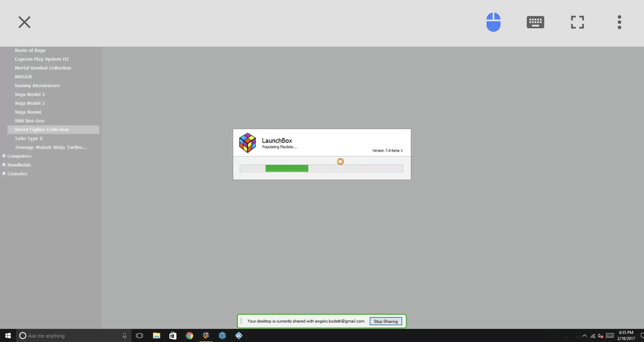Click the muted volume tray icon
Viewport: 644px width, 342px height.
coord(601,336)
